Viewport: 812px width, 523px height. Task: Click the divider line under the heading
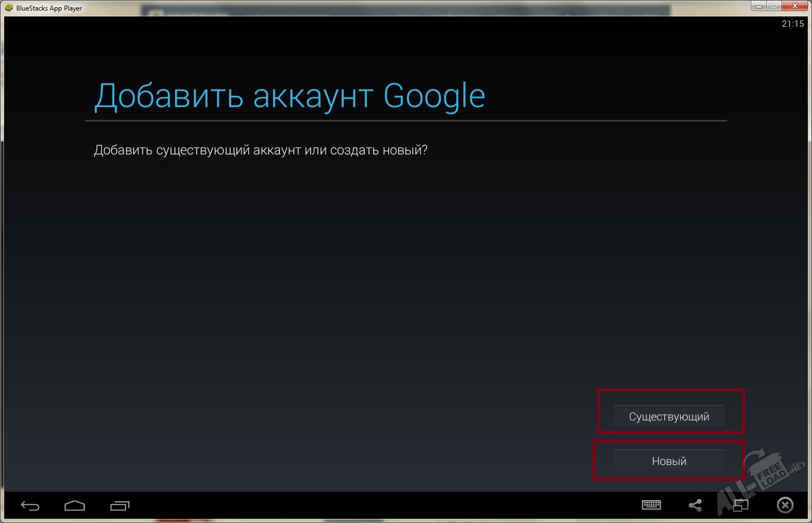[405, 120]
